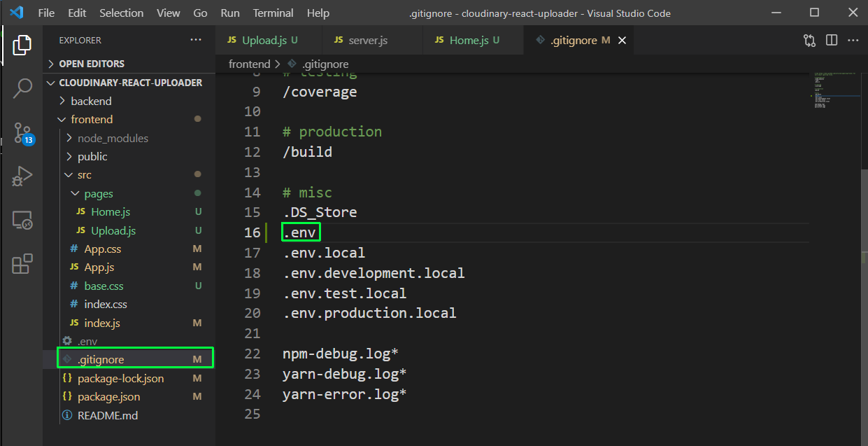Image resolution: width=868 pixels, height=446 pixels.
Task: Open the File menu
Action: tap(46, 13)
